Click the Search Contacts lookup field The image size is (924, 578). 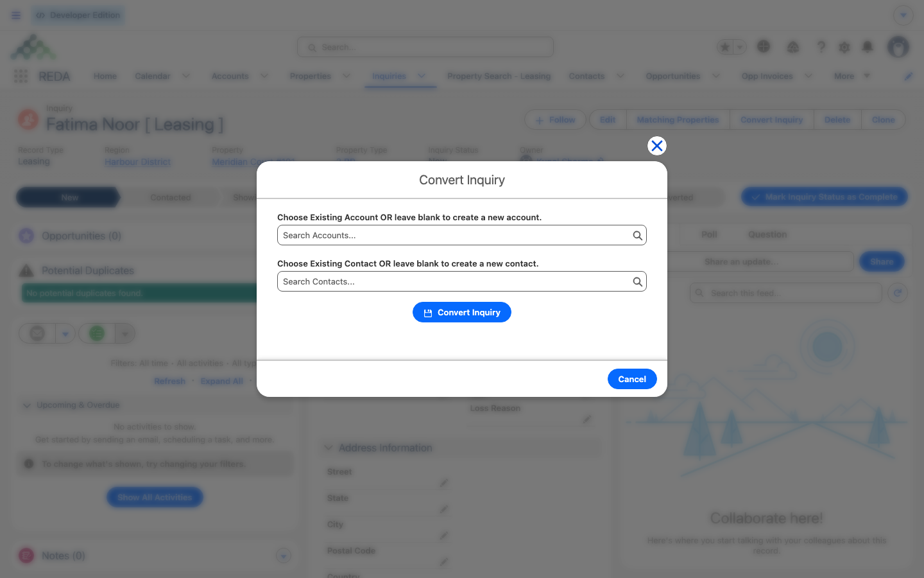pos(461,281)
